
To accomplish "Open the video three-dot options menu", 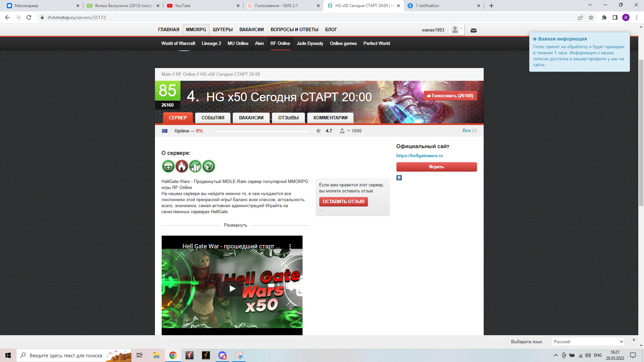I will [290, 246].
